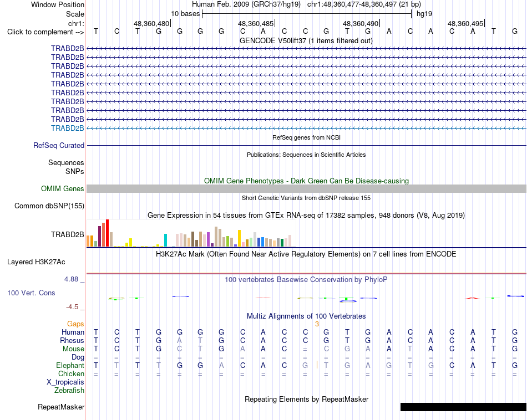
Task: Click the gray OMIM Genes item bar
Action: 306,189
